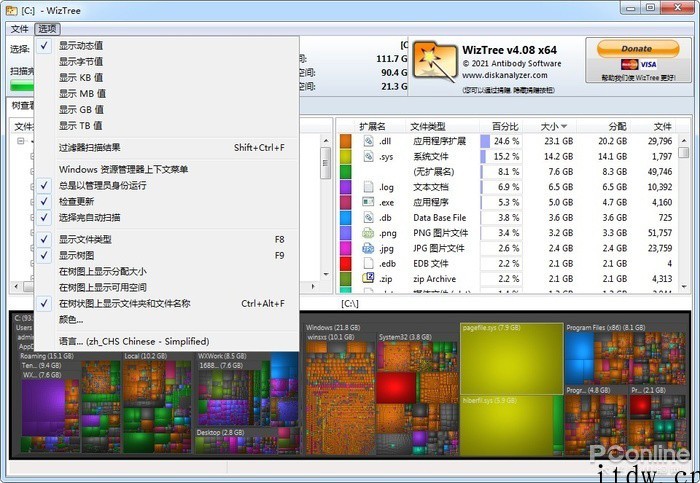Click the 29,796 file count cell
Screen dimensions: 700x483
(x=660, y=141)
